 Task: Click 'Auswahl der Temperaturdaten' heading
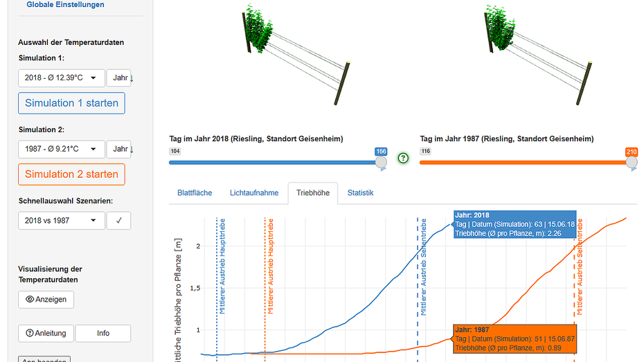[x=71, y=42]
